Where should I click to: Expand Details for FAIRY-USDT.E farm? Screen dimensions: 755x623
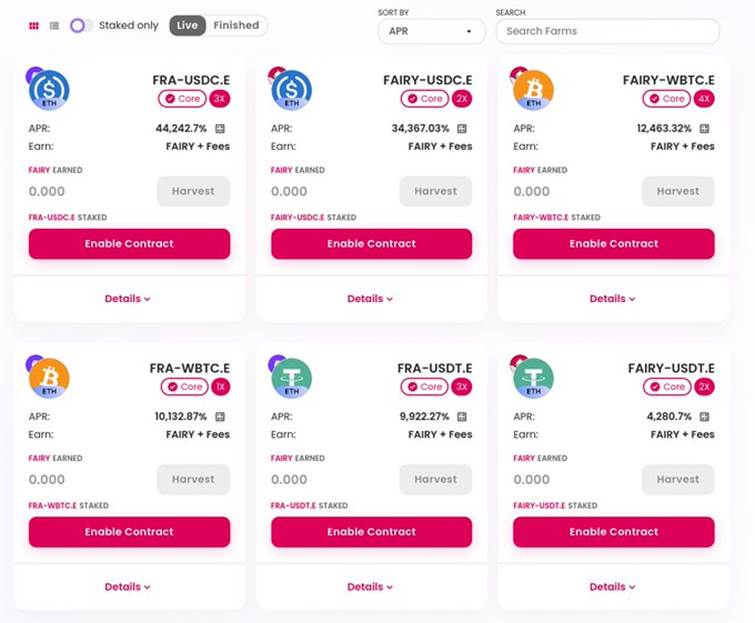coord(612,587)
